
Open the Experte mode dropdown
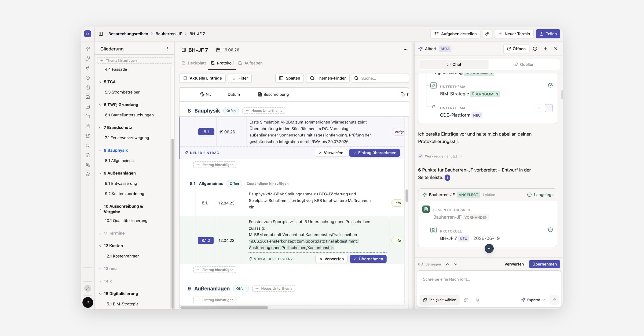pyautogui.click(x=533, y=300)
